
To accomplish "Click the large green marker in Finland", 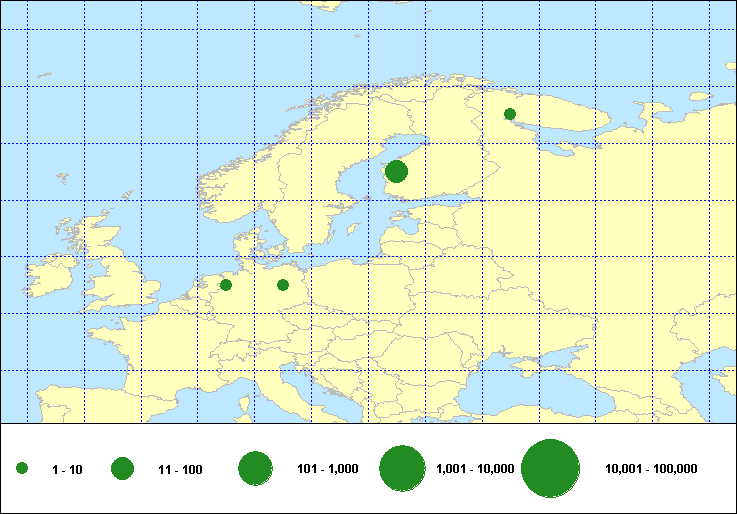I will pyautogui.click(x=396, y=171).
